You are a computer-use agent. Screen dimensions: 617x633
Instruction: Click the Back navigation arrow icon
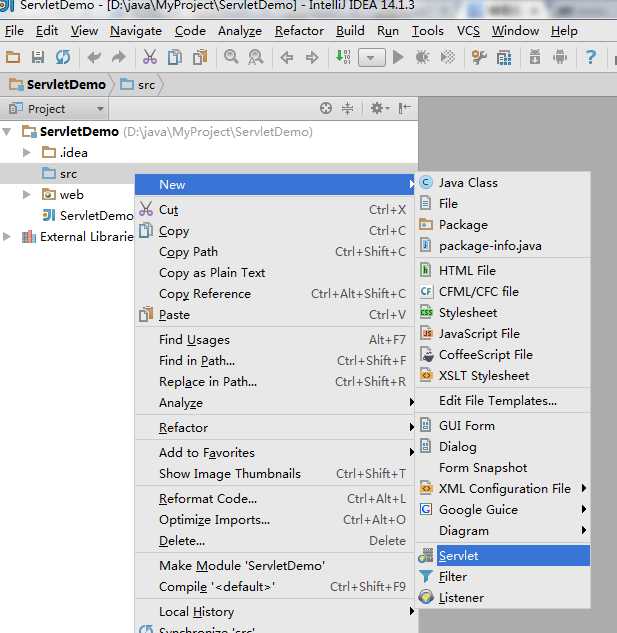[287, 58]
